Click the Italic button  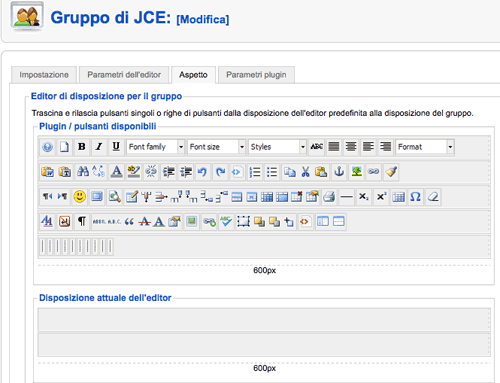(x=99, y=147)
